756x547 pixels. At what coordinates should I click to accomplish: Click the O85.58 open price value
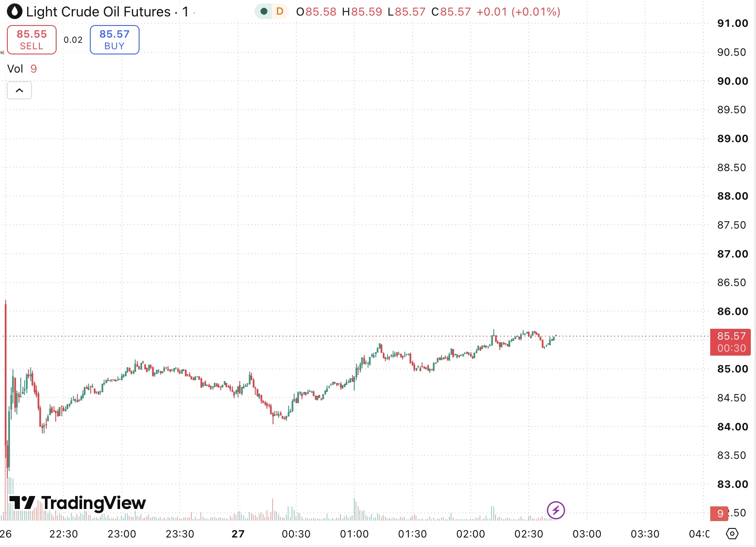click(316, 12)
